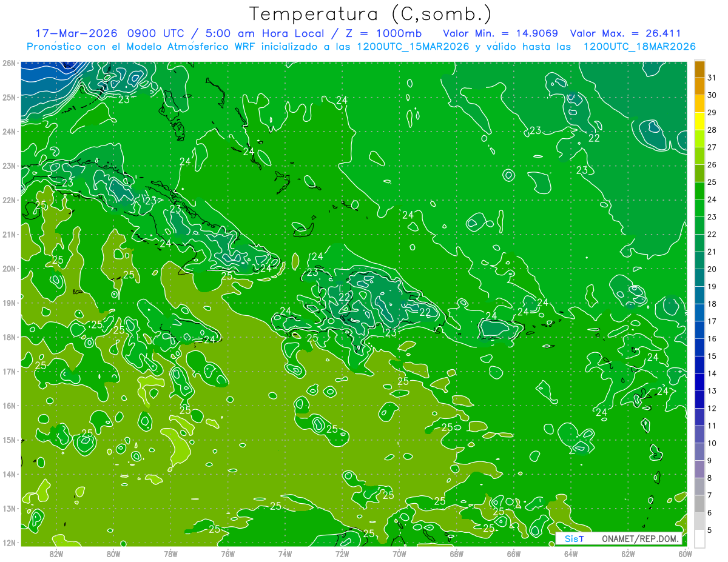
Task: Click green swatch between 23 and 24
Action: tap(699, 208)
